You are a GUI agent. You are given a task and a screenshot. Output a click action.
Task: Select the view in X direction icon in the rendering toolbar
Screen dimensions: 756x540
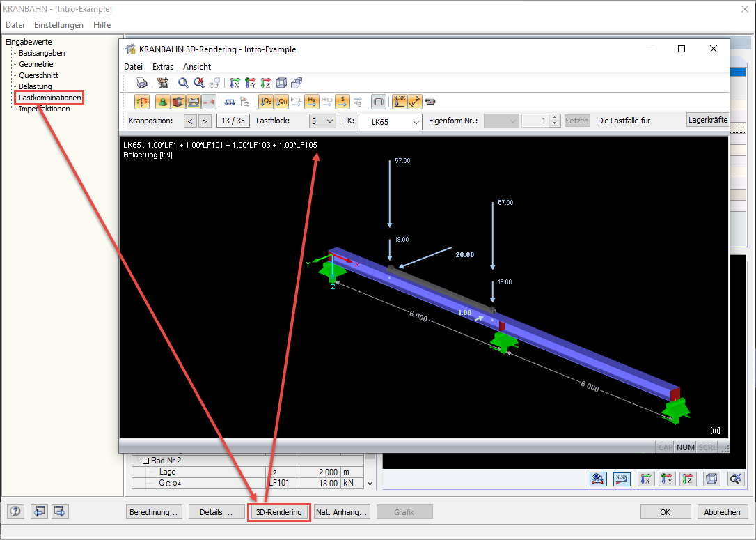[235, 83]
